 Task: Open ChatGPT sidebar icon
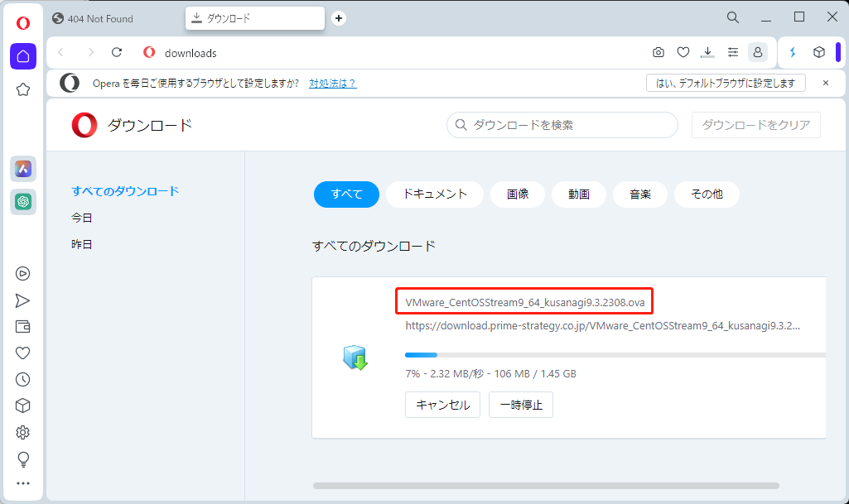coord(22,202)
